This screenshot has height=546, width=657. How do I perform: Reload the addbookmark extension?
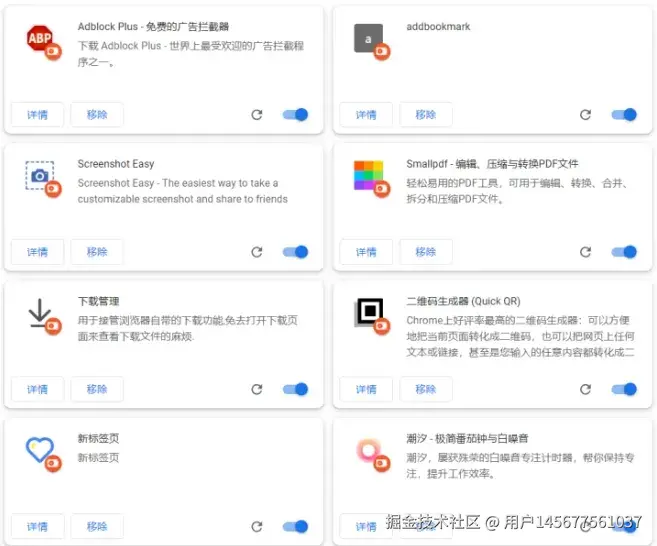coord(585,114)
